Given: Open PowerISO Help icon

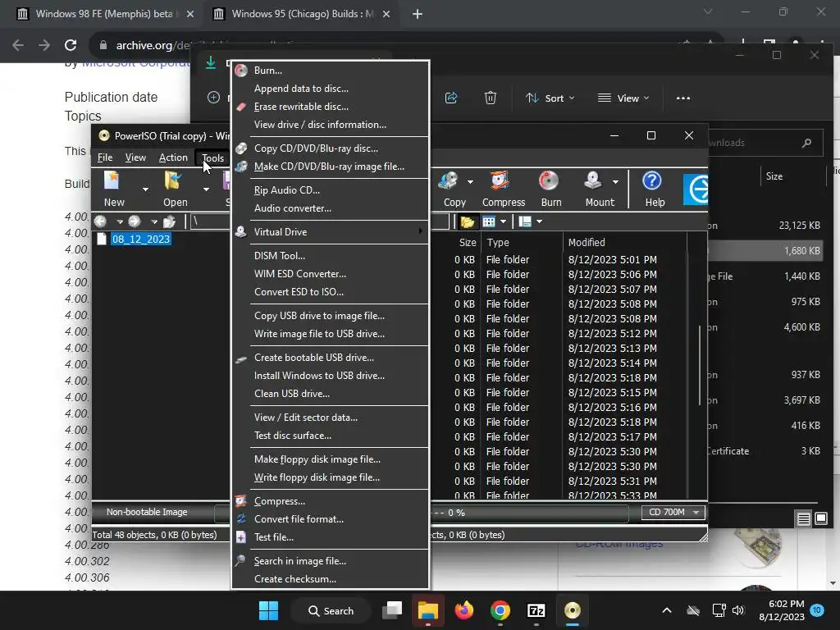Looking at the screenshot, I should pyautogui.click(x=654, y=189).
